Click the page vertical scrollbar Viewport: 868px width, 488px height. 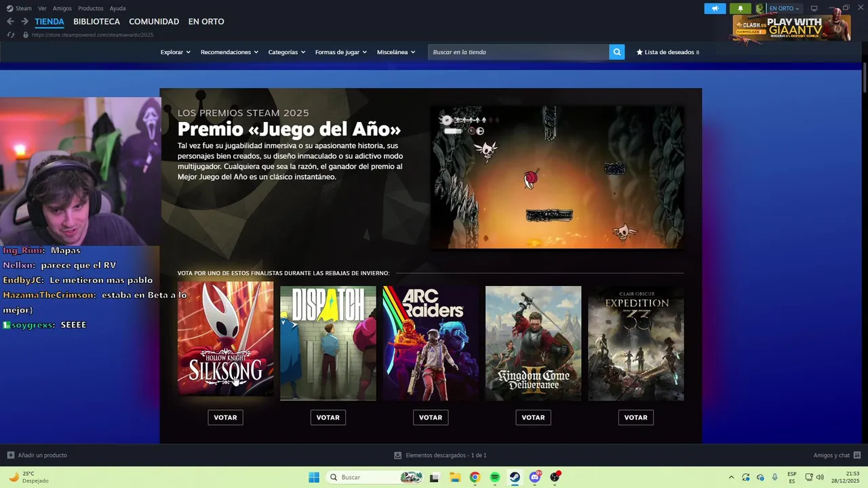(x=865, y=78)
